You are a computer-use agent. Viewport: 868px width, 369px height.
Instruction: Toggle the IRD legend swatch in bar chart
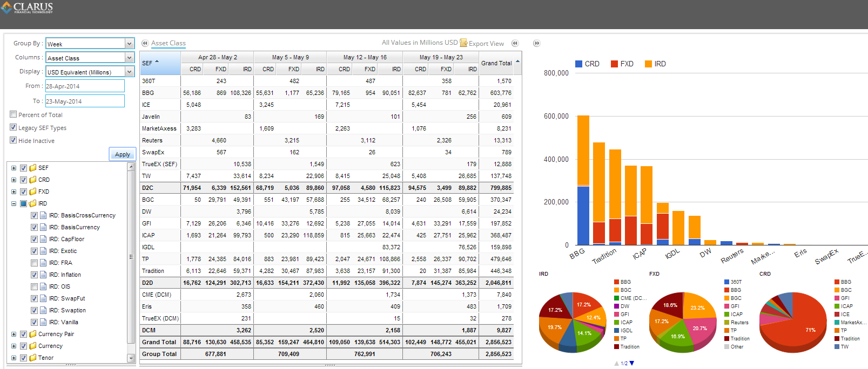(648, 64)
